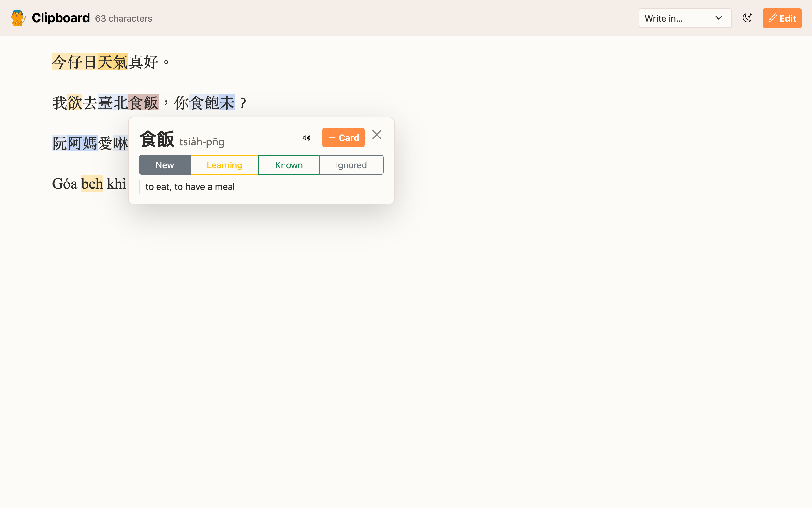This screenshot has width=812, height=508.
Task: Set word status to Learning
Action: click(x=225, y=165)
